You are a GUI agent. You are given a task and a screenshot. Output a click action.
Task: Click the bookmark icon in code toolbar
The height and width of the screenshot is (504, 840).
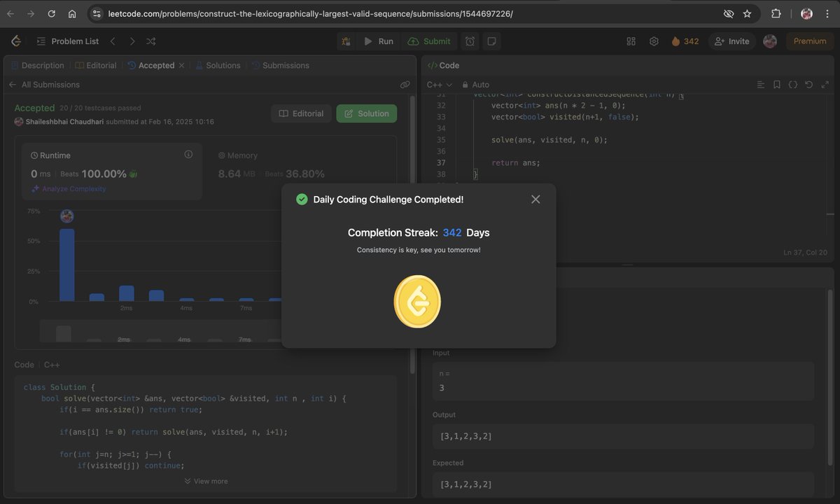pos(777,85)
